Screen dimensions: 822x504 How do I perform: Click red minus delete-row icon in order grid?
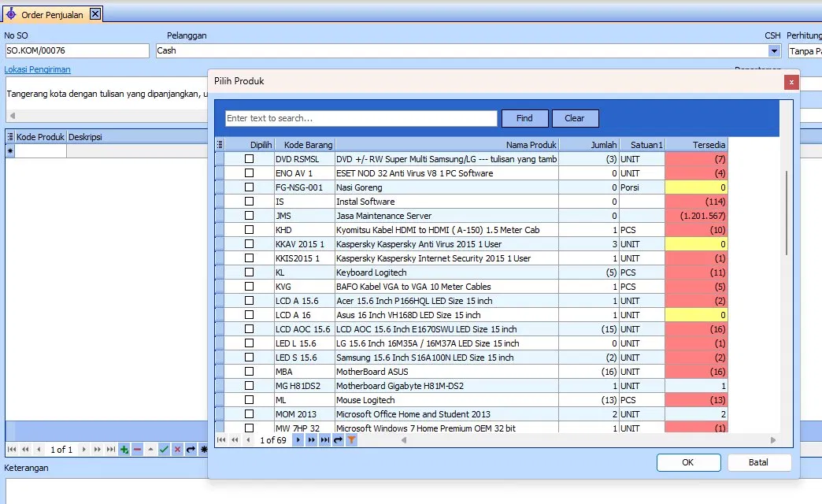tap(137, 450)
